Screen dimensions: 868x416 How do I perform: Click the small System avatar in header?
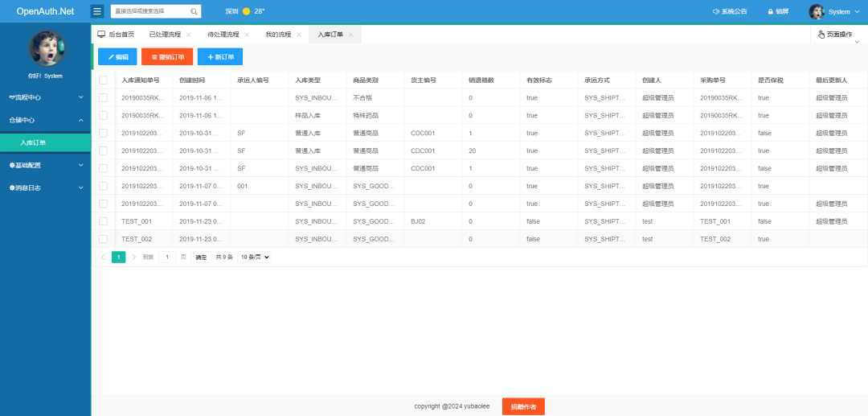pos(817,12)
